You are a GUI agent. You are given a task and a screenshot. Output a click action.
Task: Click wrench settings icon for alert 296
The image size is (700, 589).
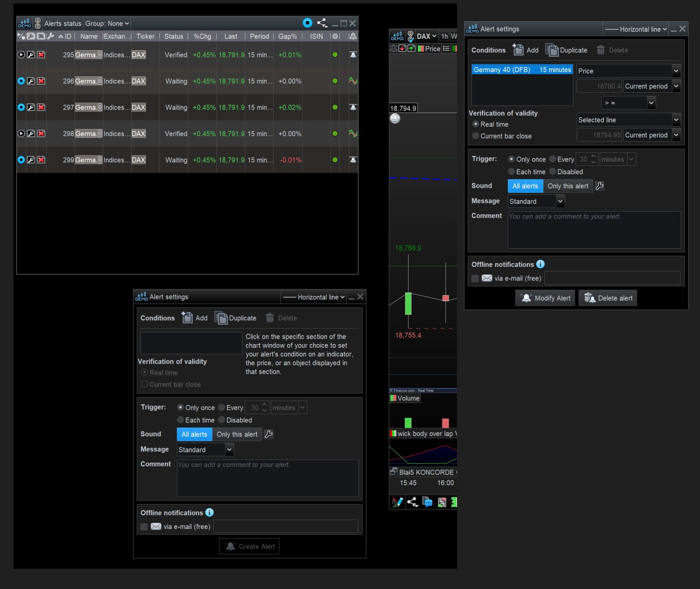pyautogui.click(x=31, y=81)
